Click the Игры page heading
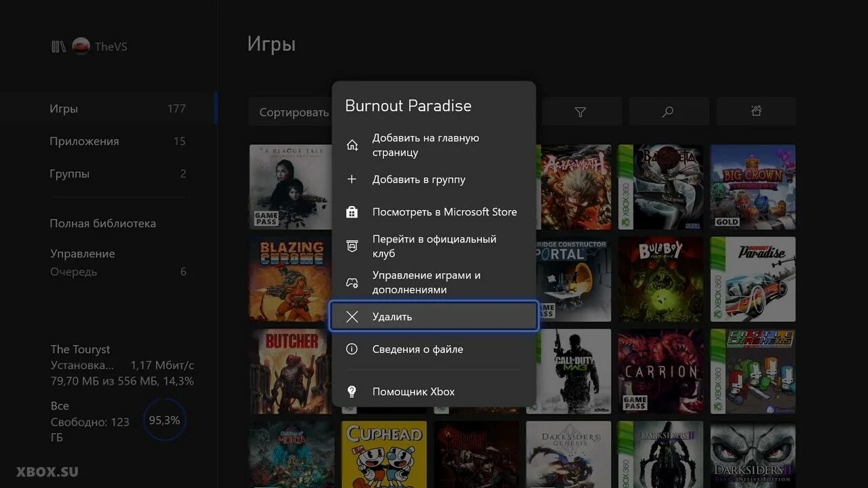Image resolution: width=868 pixels, height=488 pixels. coord(271,45)
